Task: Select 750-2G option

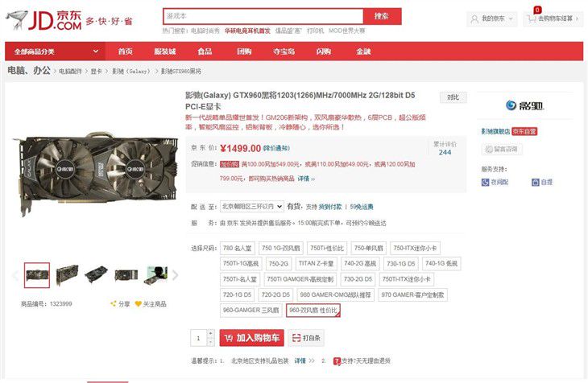Action: (x=279, y=263)
